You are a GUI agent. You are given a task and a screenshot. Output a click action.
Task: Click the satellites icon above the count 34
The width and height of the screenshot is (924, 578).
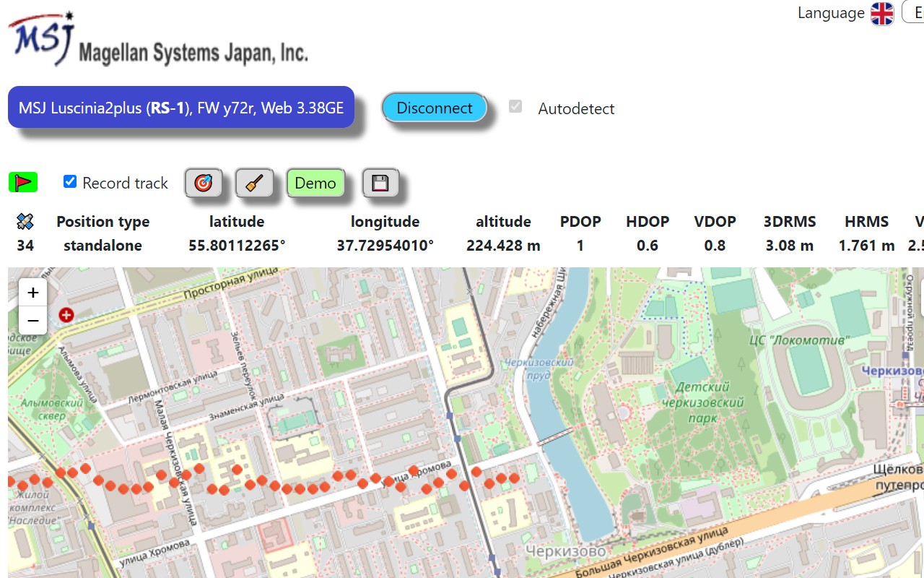[x=25, y=221]
